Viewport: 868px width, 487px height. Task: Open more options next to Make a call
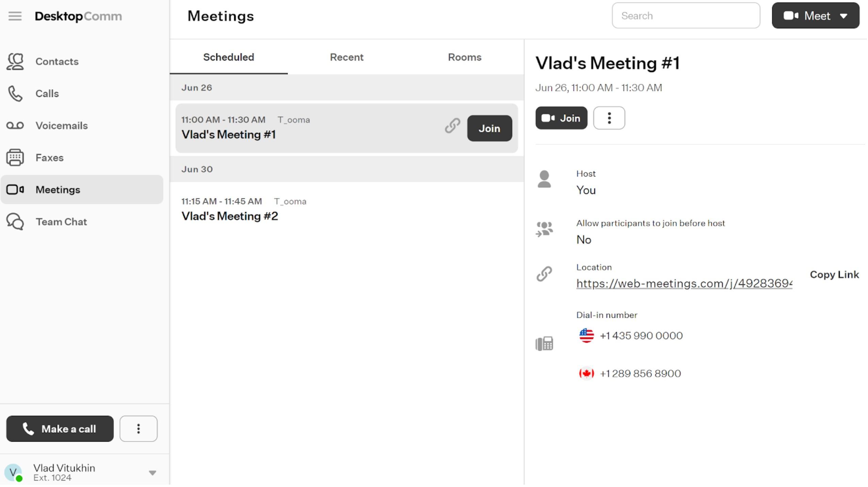(139, 429)
